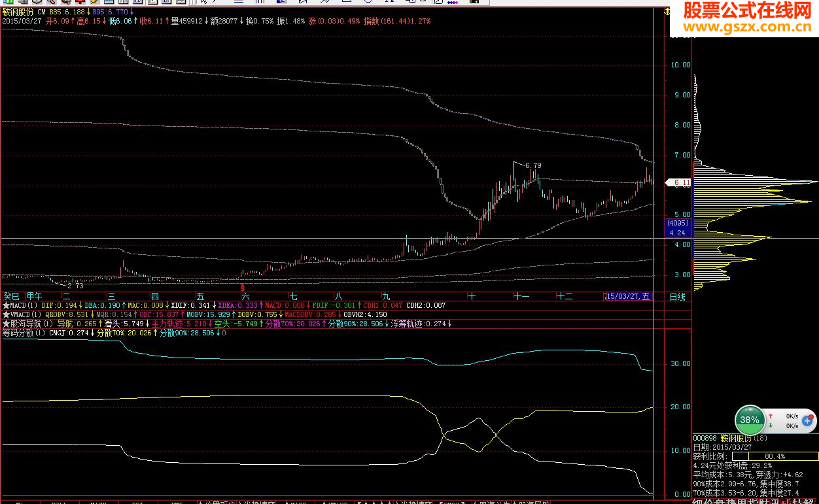Click the amplitude 振1.48%

[x=290, y=21]
